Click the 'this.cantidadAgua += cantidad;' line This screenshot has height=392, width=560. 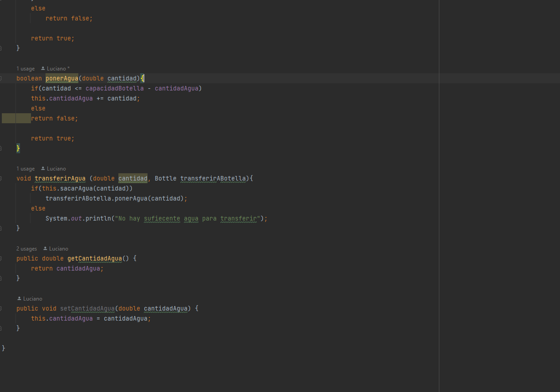pyautogui.click(x=86, y=98)
